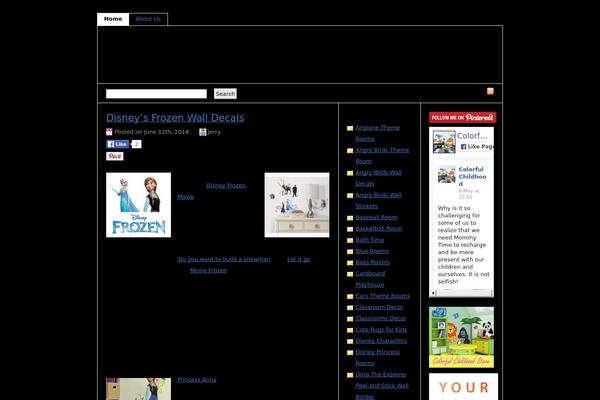Open the Angry Birds Wall Decals category
600x400 pixels.
pyautogui.click(x=378, y=178)
